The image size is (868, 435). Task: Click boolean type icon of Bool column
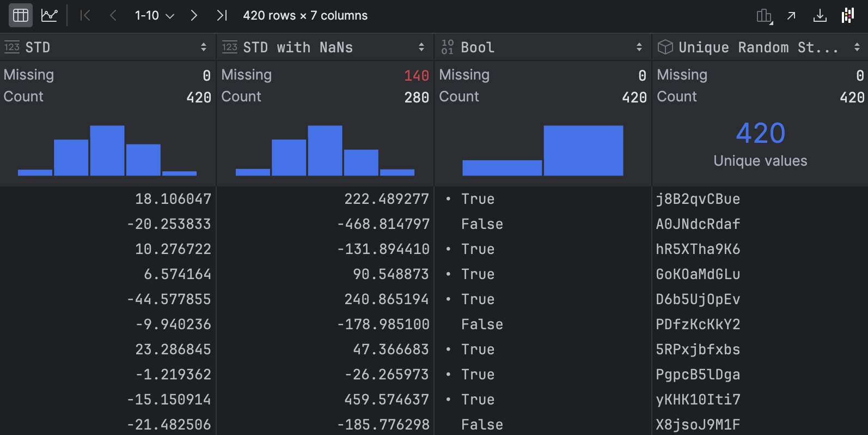point(448,47)
